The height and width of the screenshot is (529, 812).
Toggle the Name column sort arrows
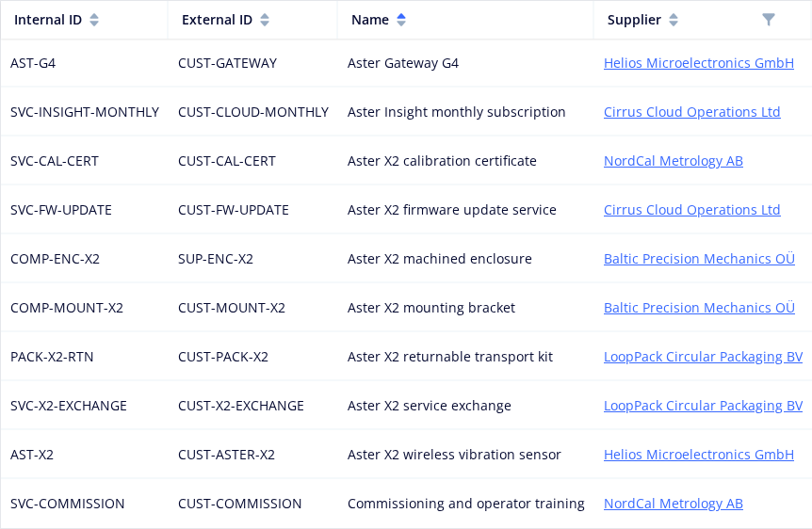(401, 20)
